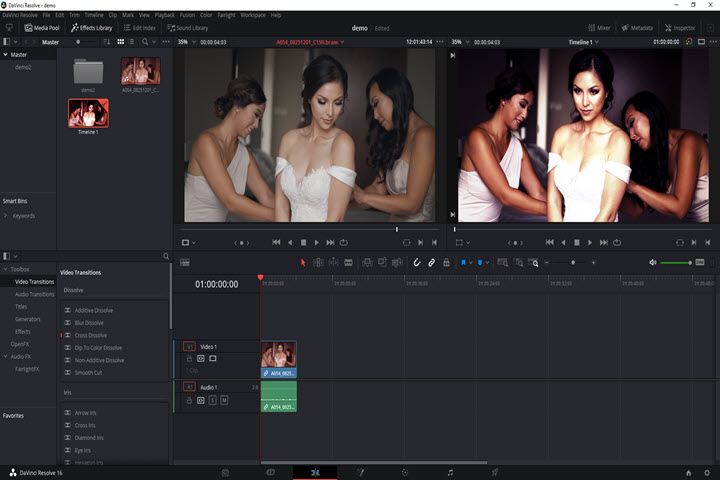
Task: Click the Linked Selection chain icon
Action: click(x=432, y=262)
